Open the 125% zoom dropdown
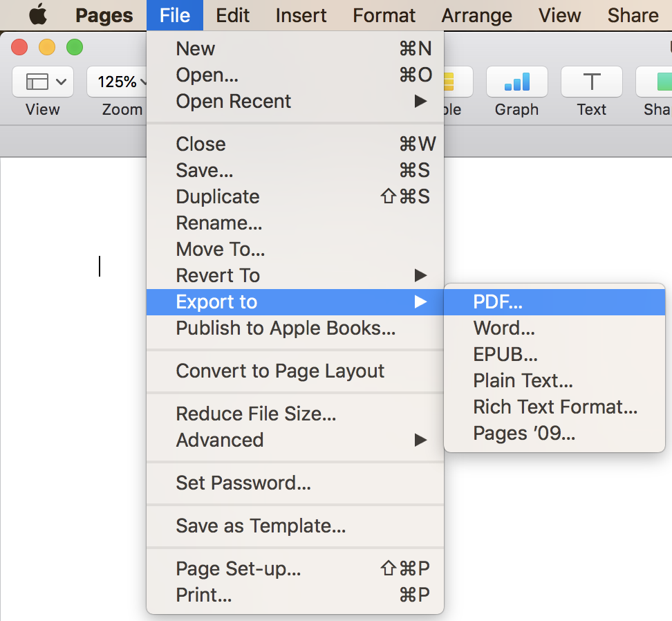The width and height of the screenshot is (672, 621). [x=117, y=82]
